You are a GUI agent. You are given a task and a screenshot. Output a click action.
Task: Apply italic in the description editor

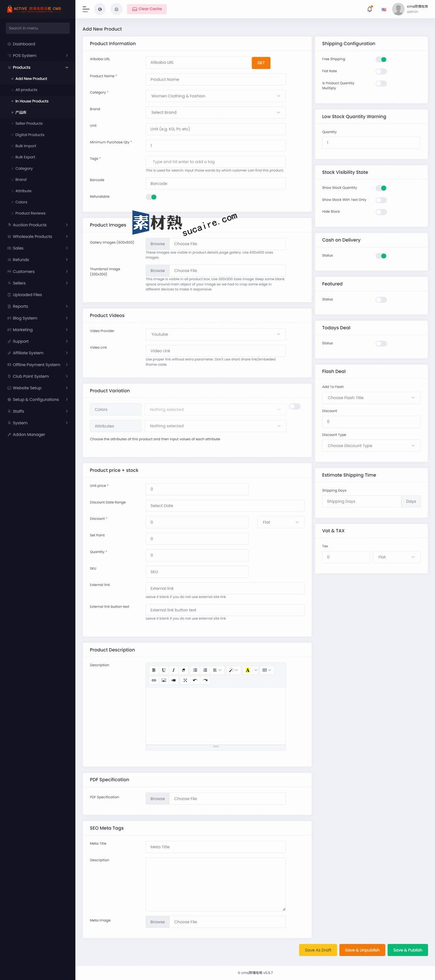(174, 670)
